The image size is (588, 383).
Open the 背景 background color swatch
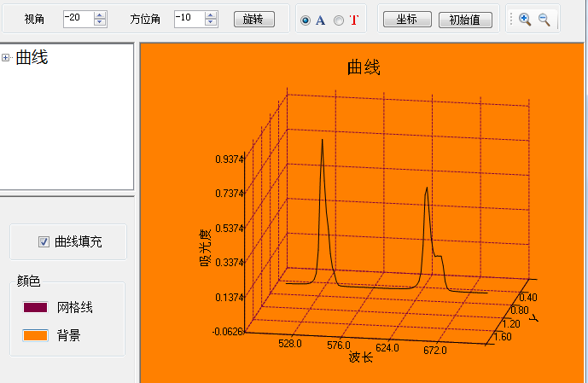[35, 335]
